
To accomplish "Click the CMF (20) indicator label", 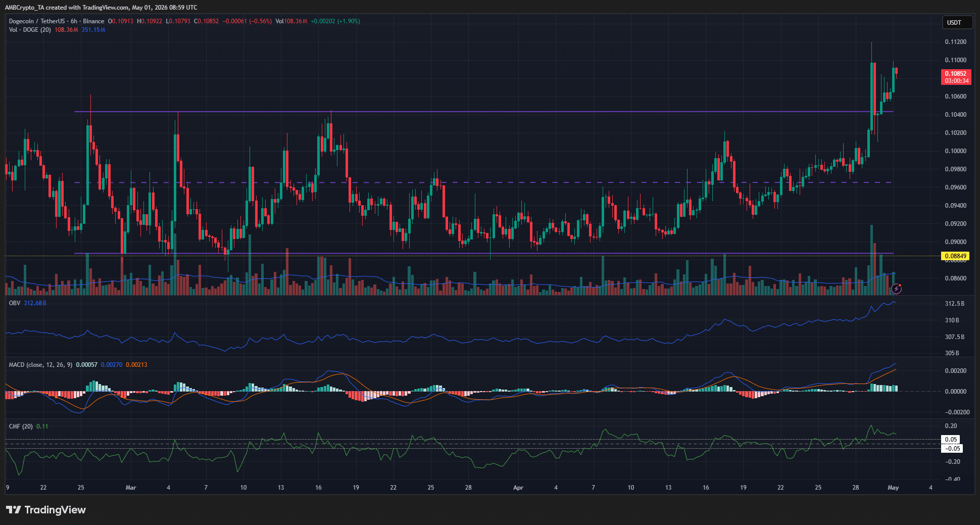I will coord(21,426).
